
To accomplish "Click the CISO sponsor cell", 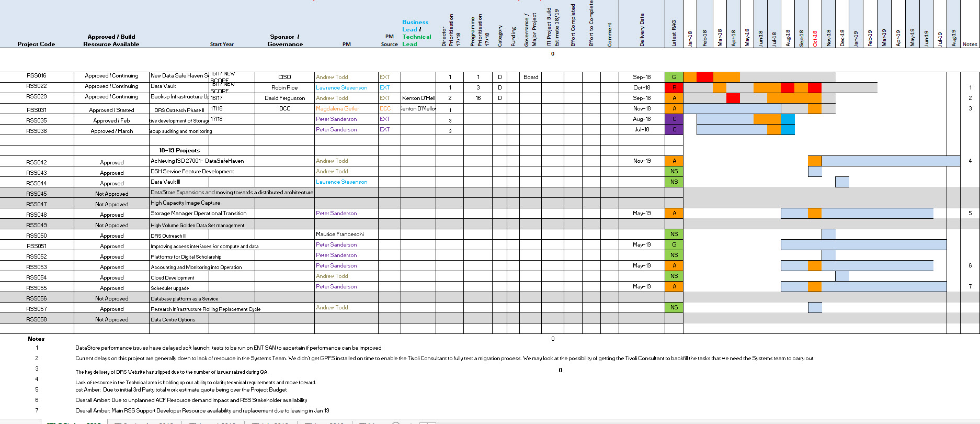I will pos(284,77).
